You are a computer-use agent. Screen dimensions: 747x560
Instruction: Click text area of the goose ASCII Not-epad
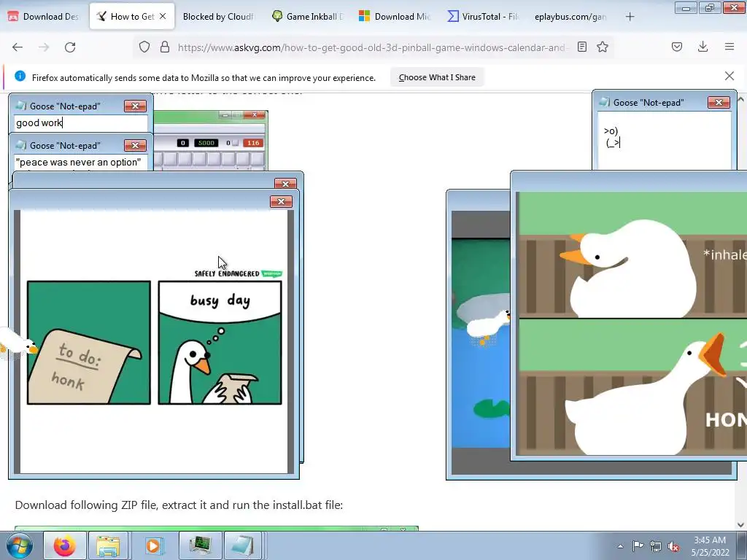pos(664,141)
